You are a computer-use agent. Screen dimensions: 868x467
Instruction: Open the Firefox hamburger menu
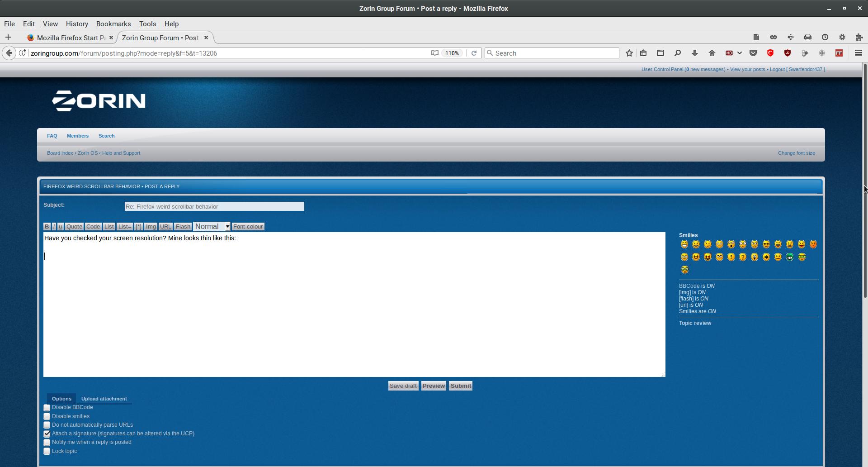[x=858, y=53]
